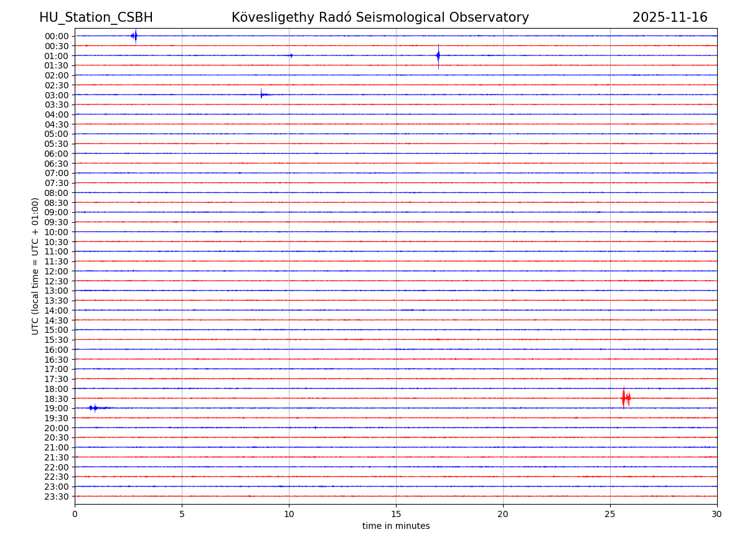Image resolution: width=747 pixels, height=560 pixels.
Task: Click the 25 tick label on the x-axis
Action: [610, 515]
